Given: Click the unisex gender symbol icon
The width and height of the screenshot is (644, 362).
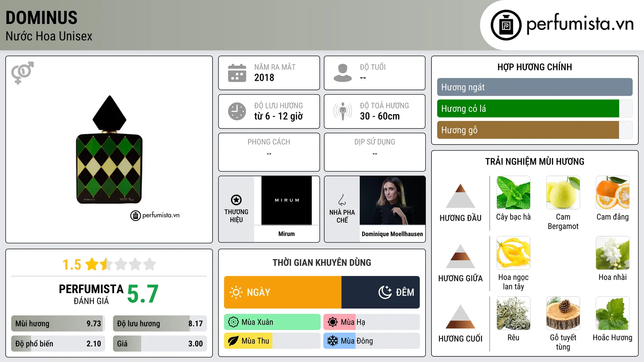Looking at the screenshot, I should click(x=22, y=73).
